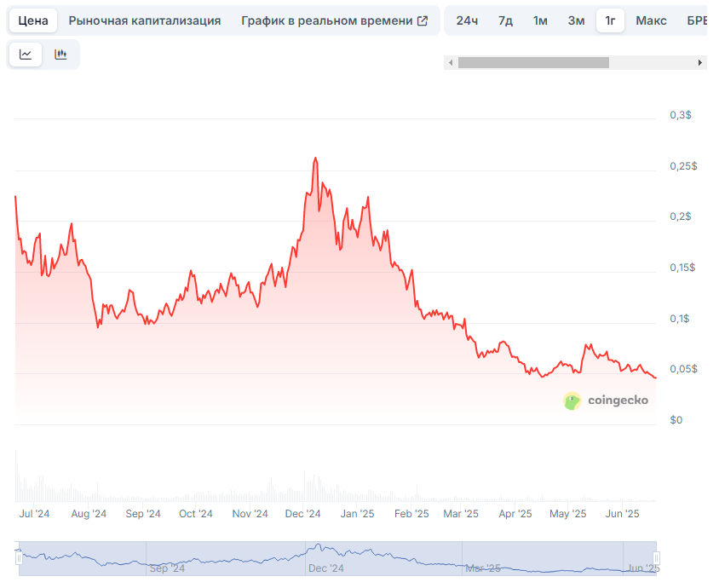This screenshot has width=719, height=588.
Task: Click Sep '24 in the navigator timeline
Action: coord(167,568)
